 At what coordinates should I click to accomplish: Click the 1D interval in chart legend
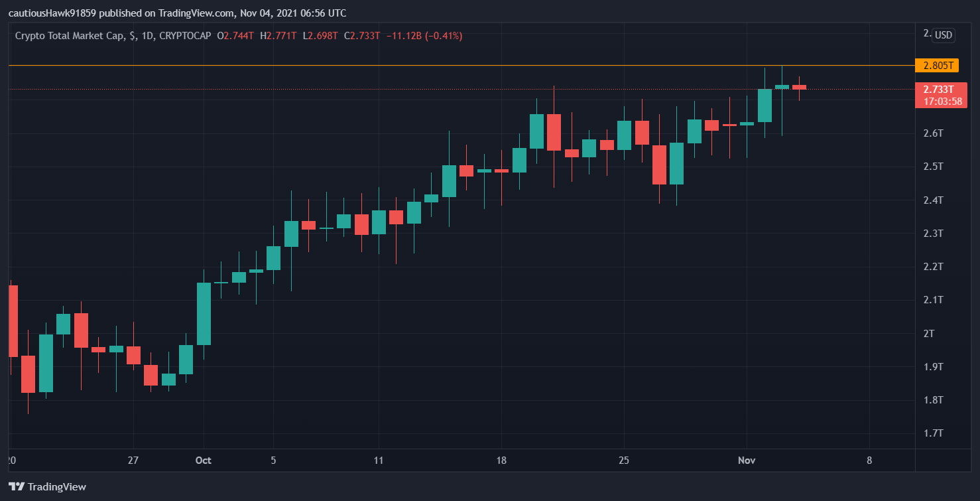[x=147, y=35]
